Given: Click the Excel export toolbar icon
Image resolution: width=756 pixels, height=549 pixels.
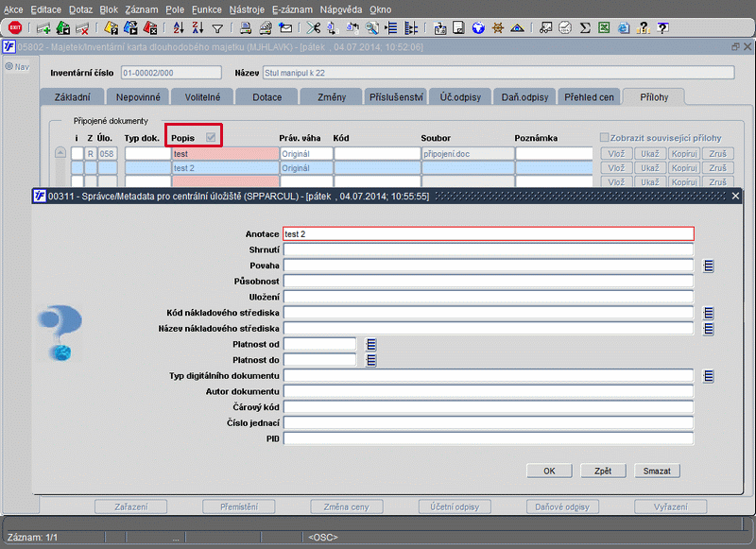Looking at the screenshot, I should (603, 27).
